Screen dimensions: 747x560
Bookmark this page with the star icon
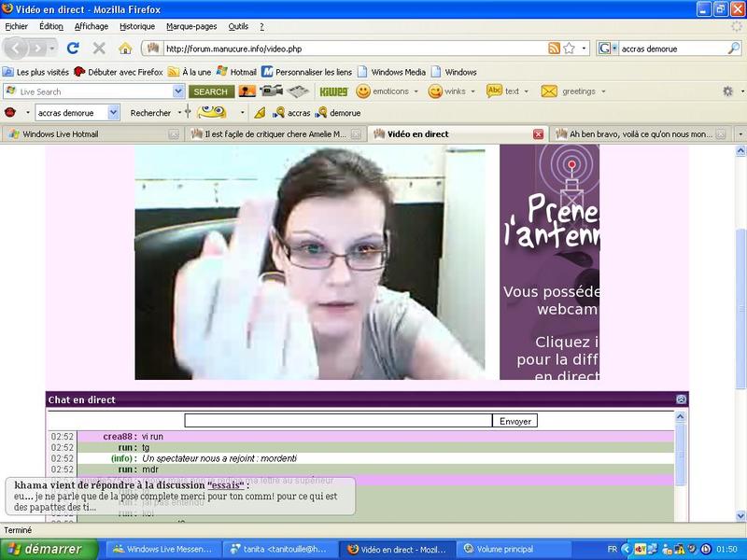point(569,48)
